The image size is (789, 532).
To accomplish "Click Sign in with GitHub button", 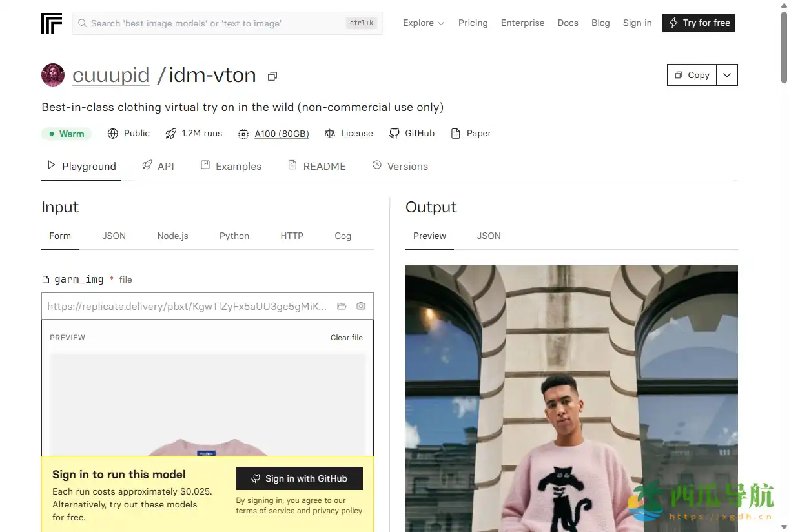I will 299,478.
